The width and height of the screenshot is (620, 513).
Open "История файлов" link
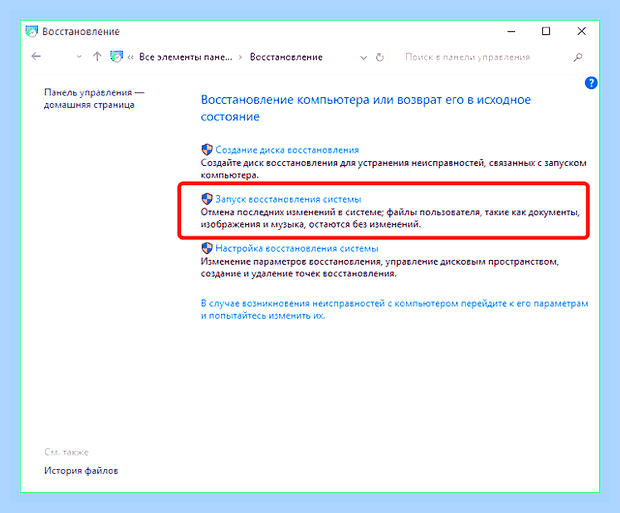click(81, 471)
